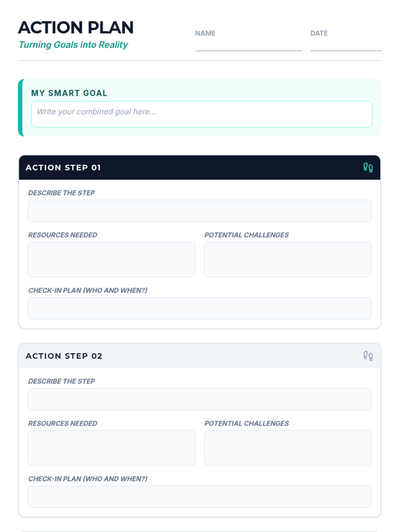Viewport: 399px width, 532px height.
Task: Click Check-in Plan field in Action Step 02
Action: [x=199, y=497]
